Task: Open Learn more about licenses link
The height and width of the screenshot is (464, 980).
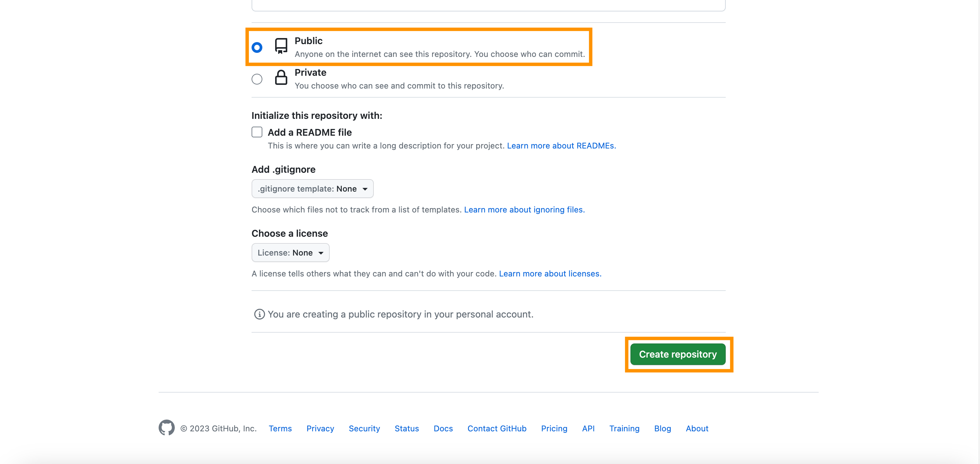Action: click(x=550, y=273)
